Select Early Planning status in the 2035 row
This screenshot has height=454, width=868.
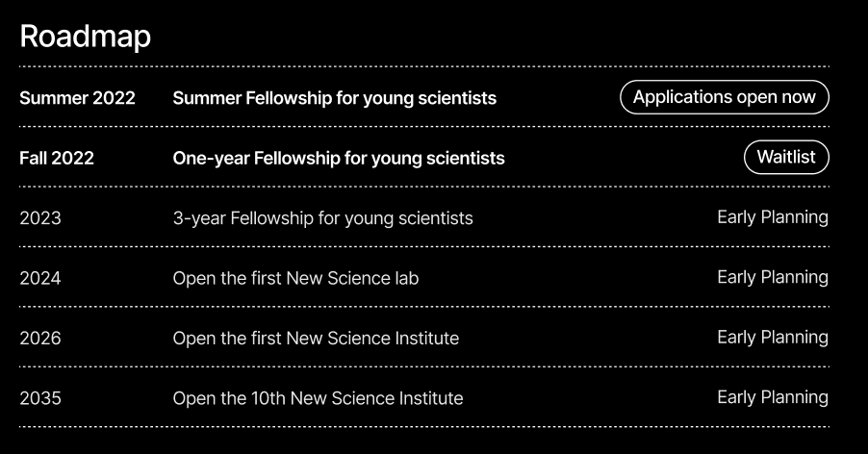tap(772, 397)
